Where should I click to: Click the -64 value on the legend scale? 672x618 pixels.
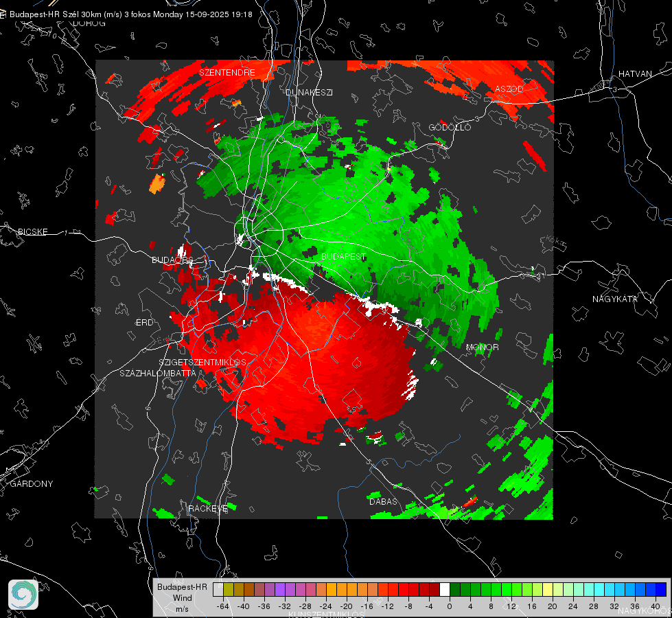click(x=223, y=606)
